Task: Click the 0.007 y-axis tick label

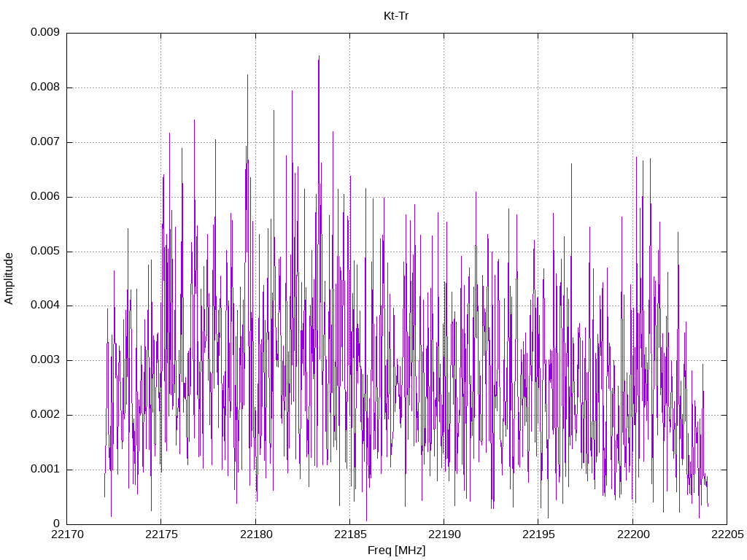Action: click(x=45, y=142)
